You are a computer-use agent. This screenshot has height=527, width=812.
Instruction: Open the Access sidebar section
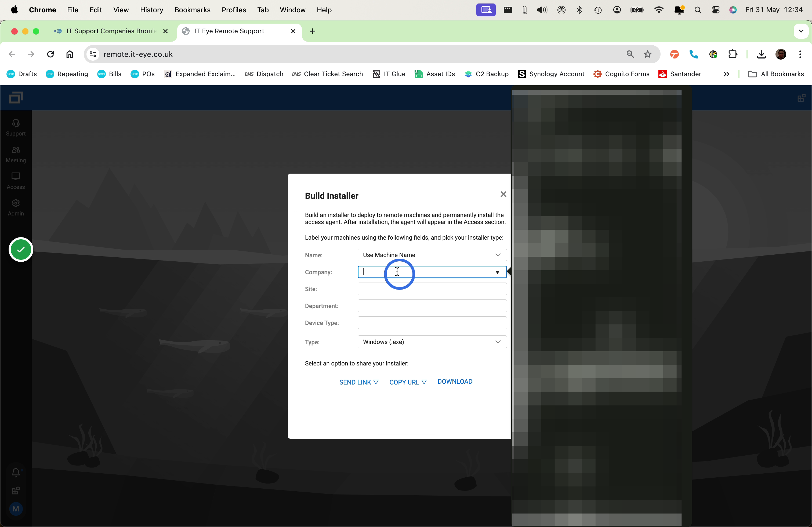(x=16, y=181)
